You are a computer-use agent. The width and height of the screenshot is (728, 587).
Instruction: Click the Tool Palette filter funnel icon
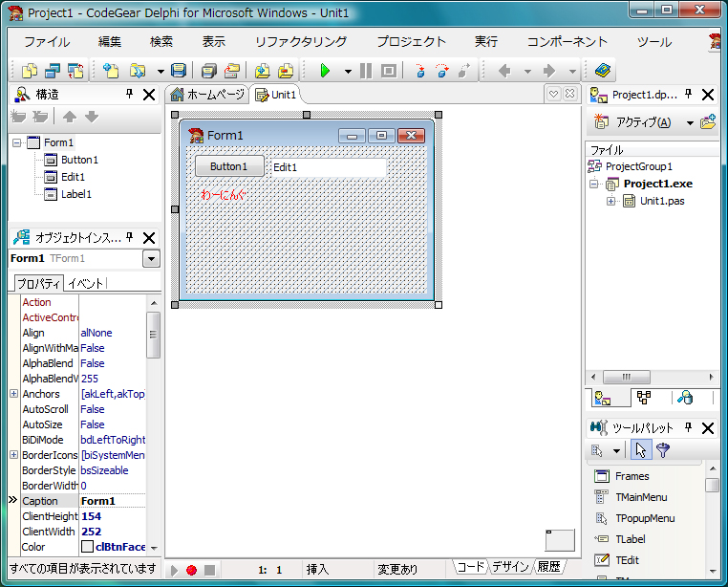(x=663, y=450)
